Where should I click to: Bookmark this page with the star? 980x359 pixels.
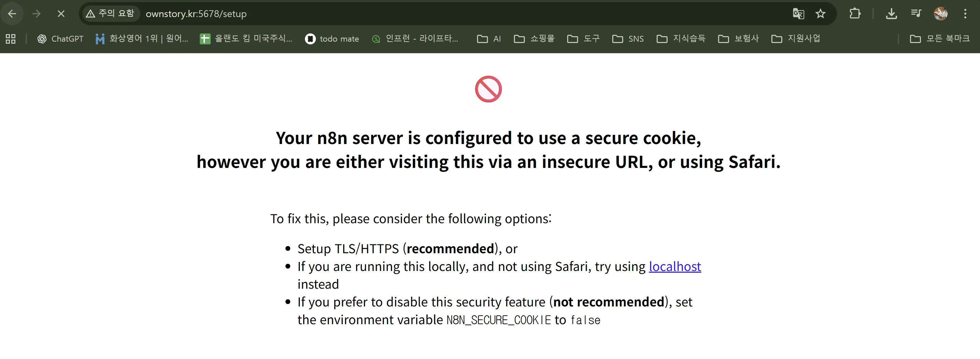pos(820,14)
